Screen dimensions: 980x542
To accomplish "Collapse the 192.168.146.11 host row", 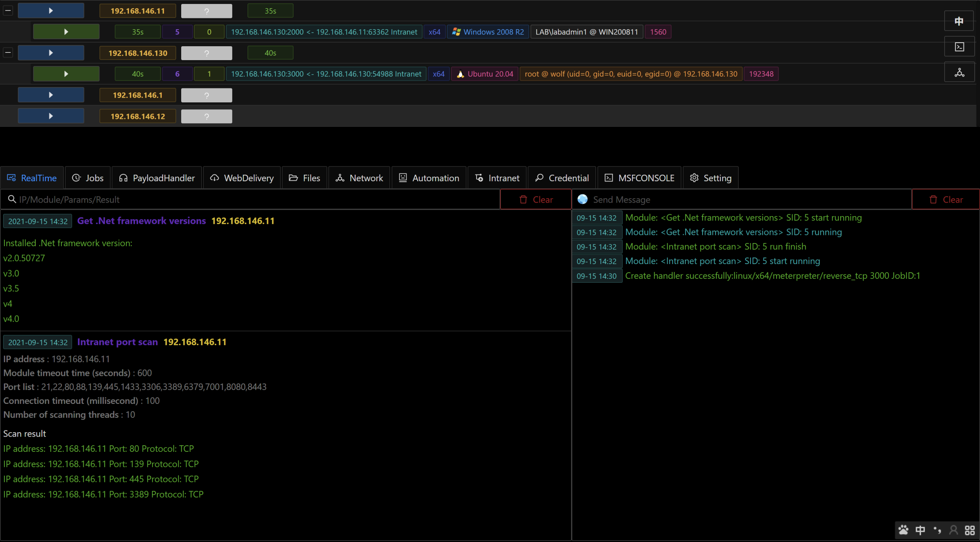I will [8, 10].
